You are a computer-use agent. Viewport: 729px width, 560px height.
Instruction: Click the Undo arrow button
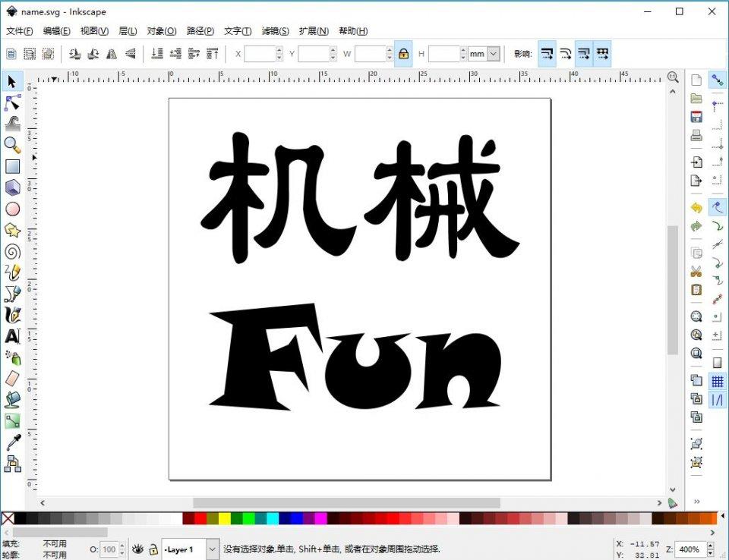696,207
